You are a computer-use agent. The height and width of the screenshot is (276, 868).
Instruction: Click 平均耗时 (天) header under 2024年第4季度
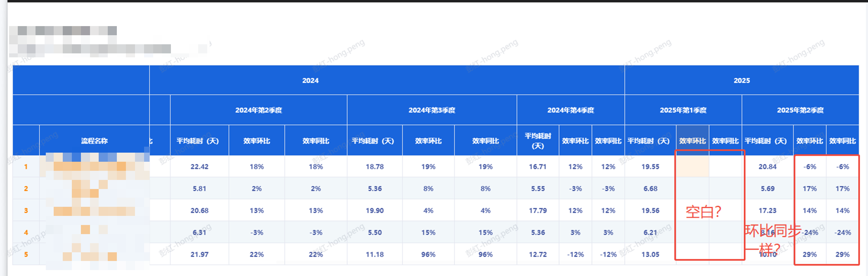click(x=538, y=140)
